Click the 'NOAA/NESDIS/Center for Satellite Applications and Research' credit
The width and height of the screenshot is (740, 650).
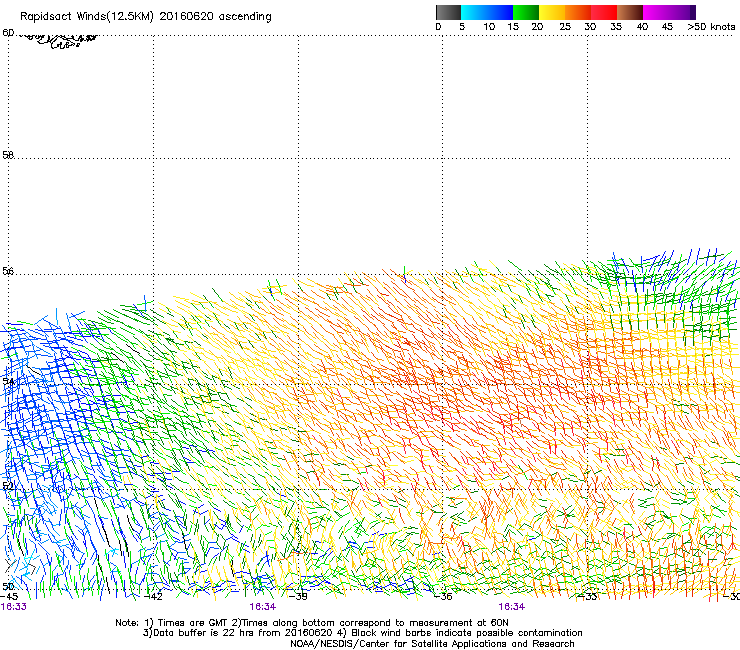pyautogui.click(x=432, y=644)
